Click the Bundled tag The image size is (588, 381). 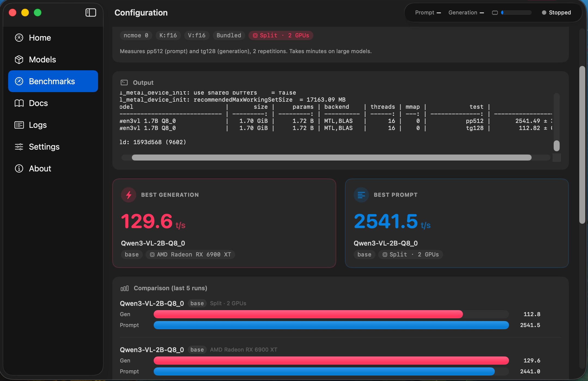coord(229,35)
